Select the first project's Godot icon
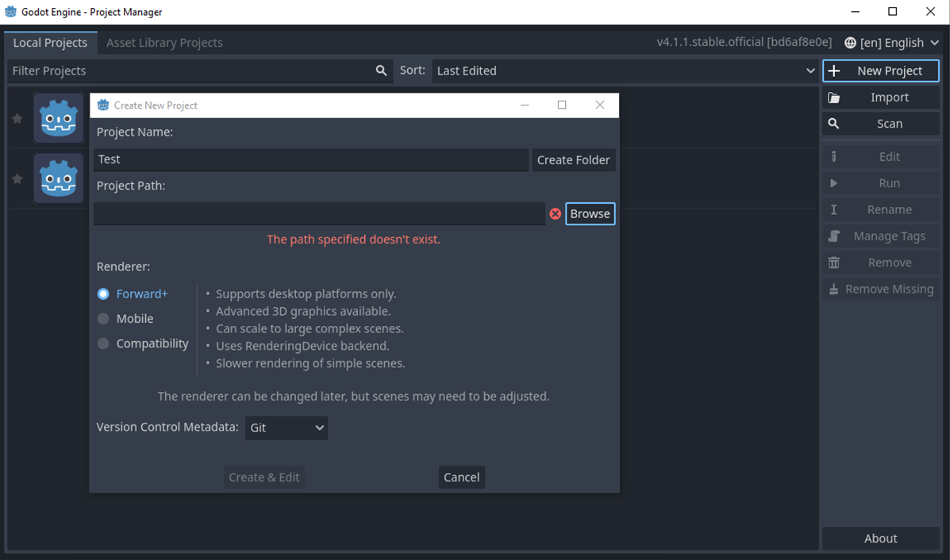Viewport: 950px width, 560px height. pos(58,118)
